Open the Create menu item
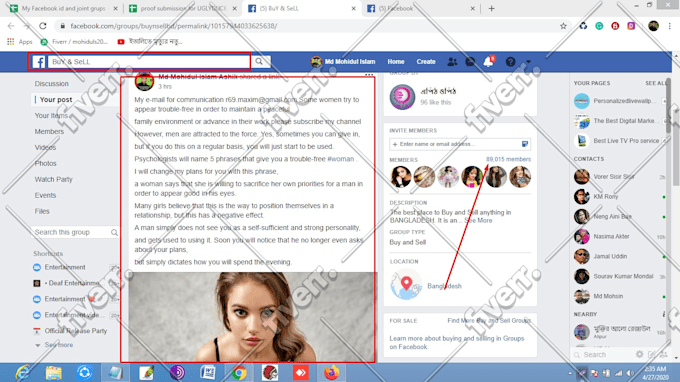680x382 pixels. [426, 62]
